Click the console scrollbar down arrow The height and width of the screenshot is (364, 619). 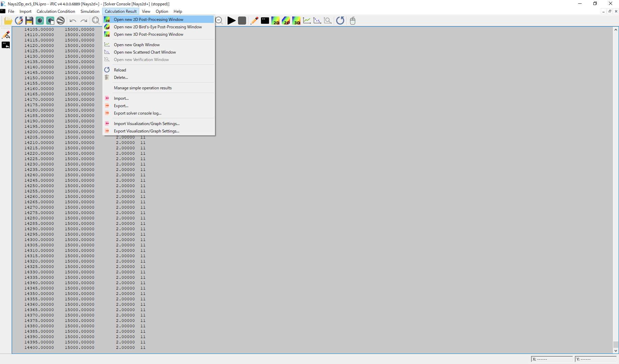[616, 351]
